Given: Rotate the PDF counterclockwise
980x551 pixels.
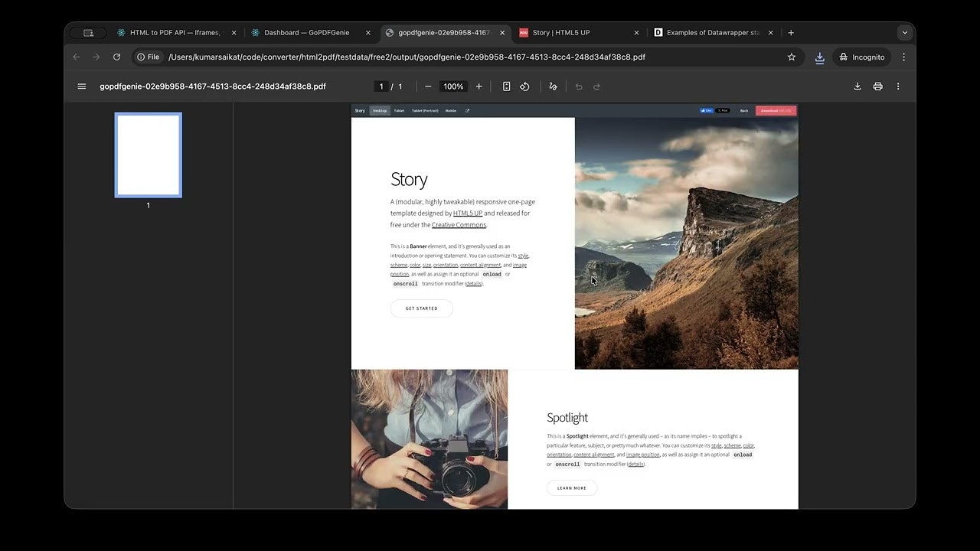Looking at the screenshot, I should [524, 86].
